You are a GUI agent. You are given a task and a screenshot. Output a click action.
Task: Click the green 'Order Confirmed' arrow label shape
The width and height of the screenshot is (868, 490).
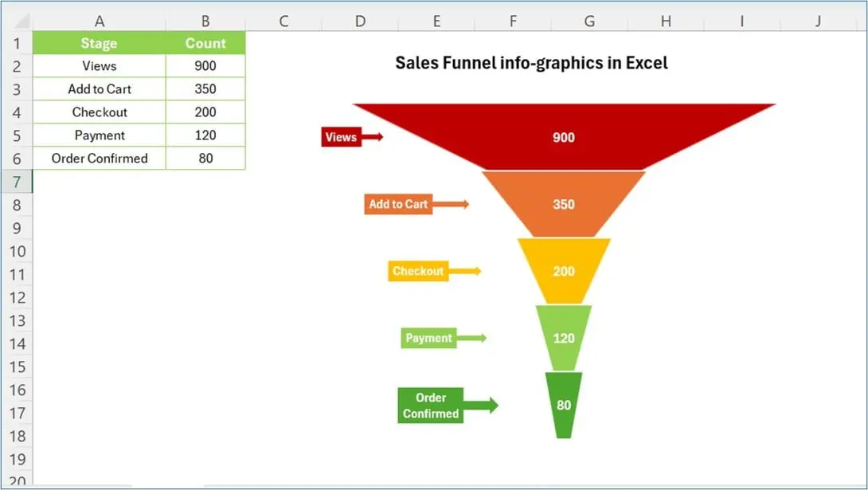pyautogui.click(x=448, y=406)
